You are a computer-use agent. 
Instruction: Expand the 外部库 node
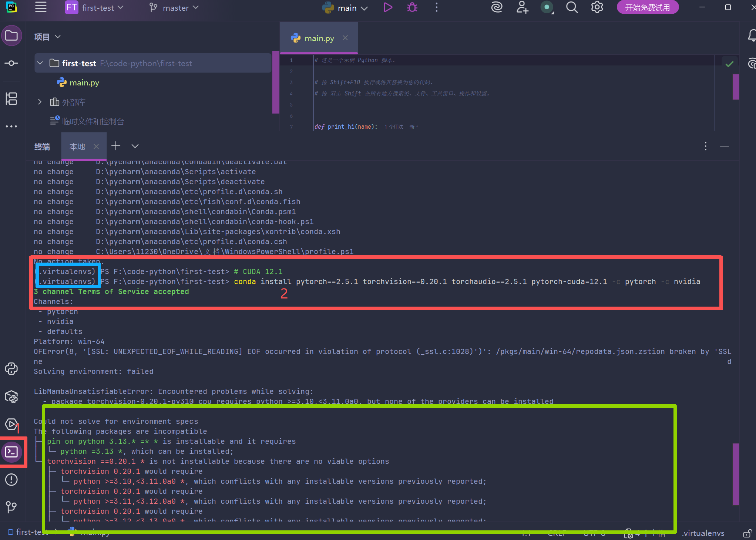click(40, 102)
